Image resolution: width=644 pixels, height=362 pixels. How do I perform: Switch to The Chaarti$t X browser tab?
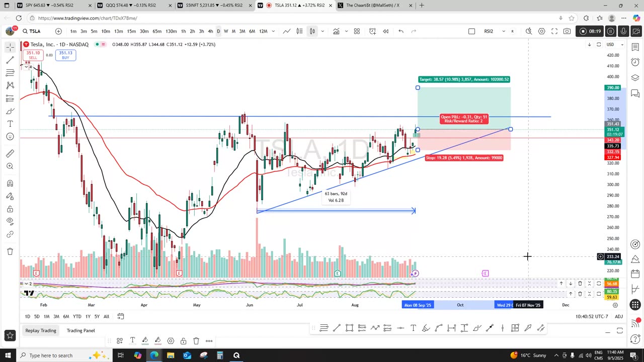[x=375, y=6]
